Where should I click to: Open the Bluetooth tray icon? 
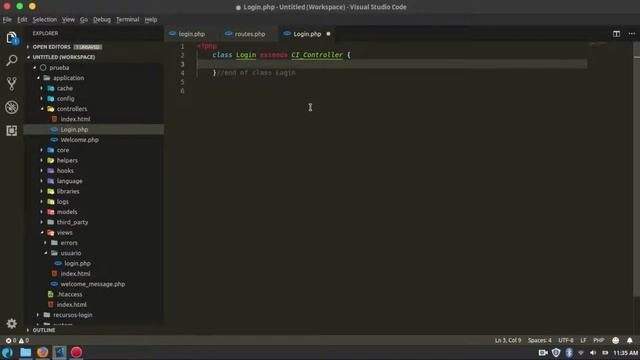tap(569, 353)
